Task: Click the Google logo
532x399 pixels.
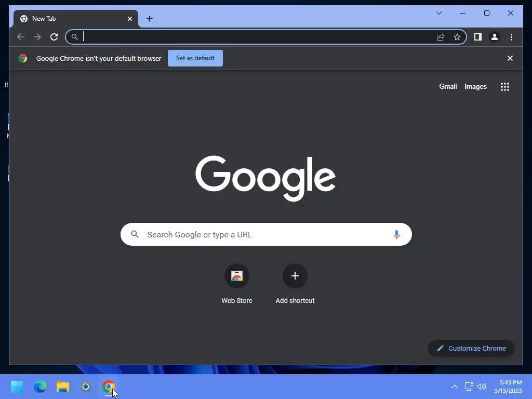Action: tap(265, 178)
